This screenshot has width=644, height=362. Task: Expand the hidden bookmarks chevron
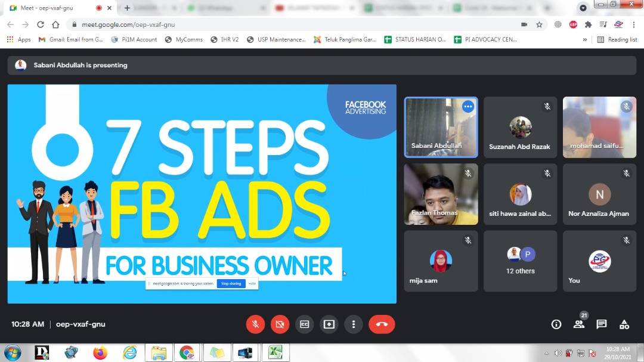click(x=585, y=39)
